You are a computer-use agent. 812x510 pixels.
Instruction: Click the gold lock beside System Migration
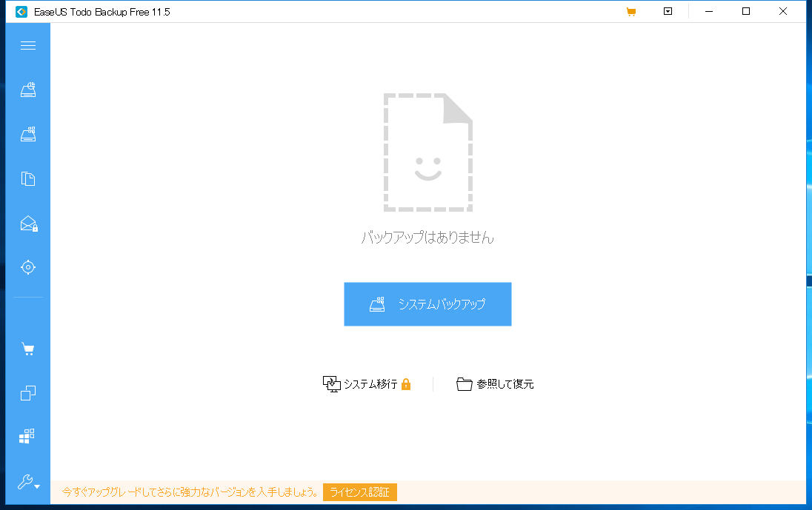[x=406, y=384]
